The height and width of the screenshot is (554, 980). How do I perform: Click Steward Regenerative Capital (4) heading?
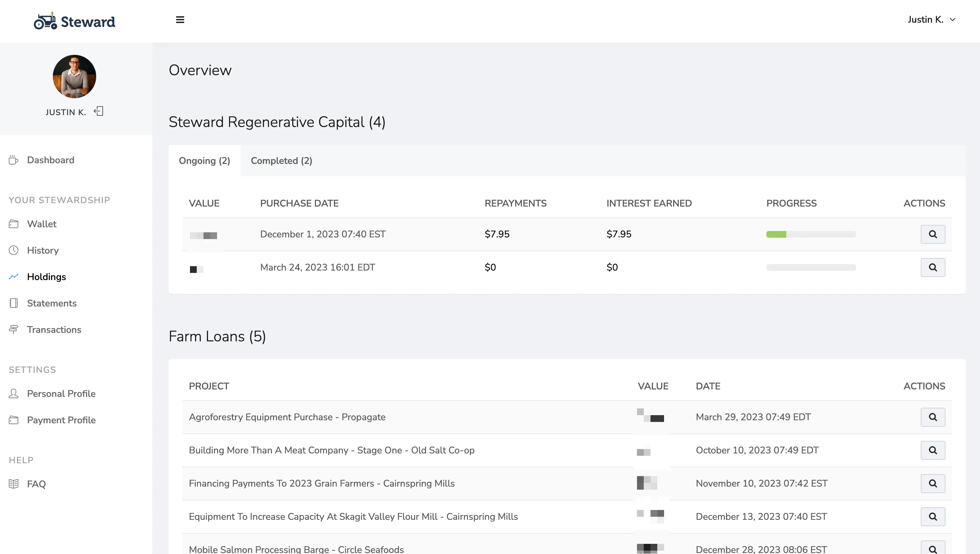pos(277,122)
